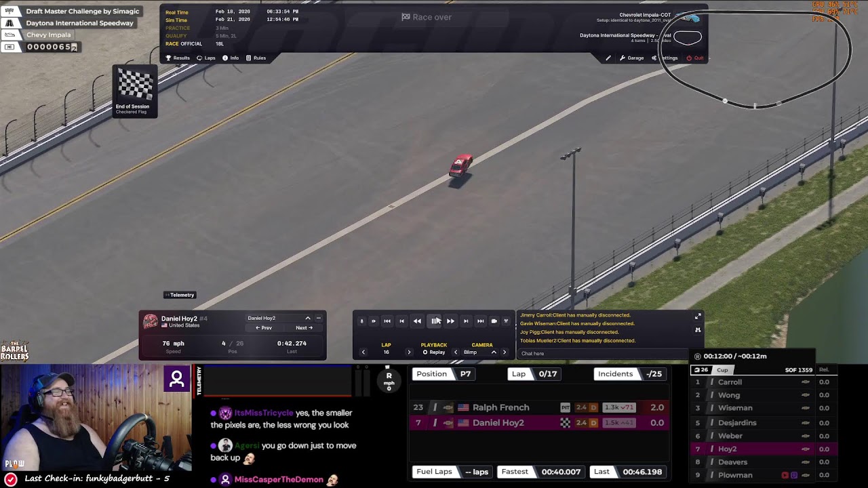
Task: Click the Quit button
Action: coord(694,58)
